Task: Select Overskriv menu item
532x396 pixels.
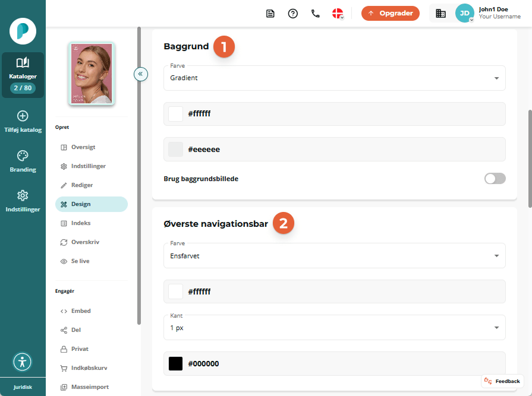Action: click(92, 242)
